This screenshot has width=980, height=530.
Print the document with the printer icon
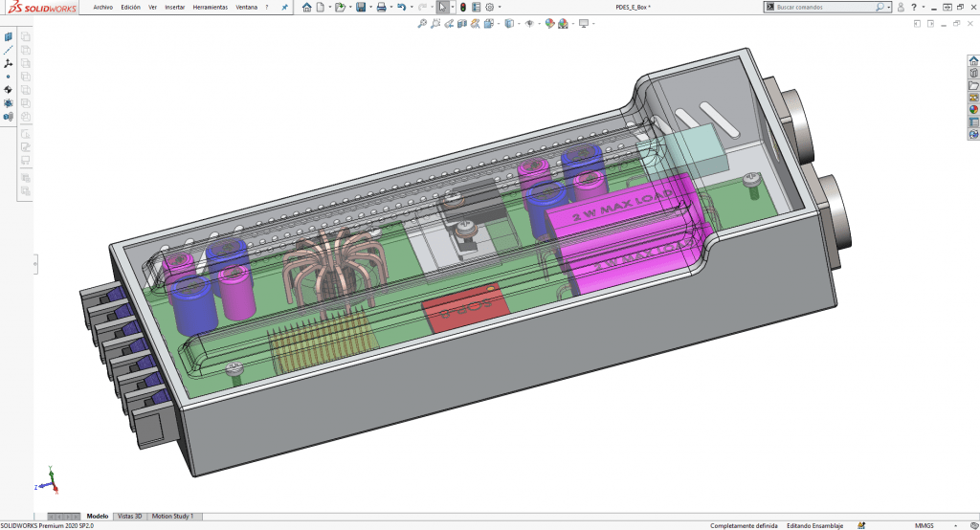pyautogui.click(x=381, y=8)
